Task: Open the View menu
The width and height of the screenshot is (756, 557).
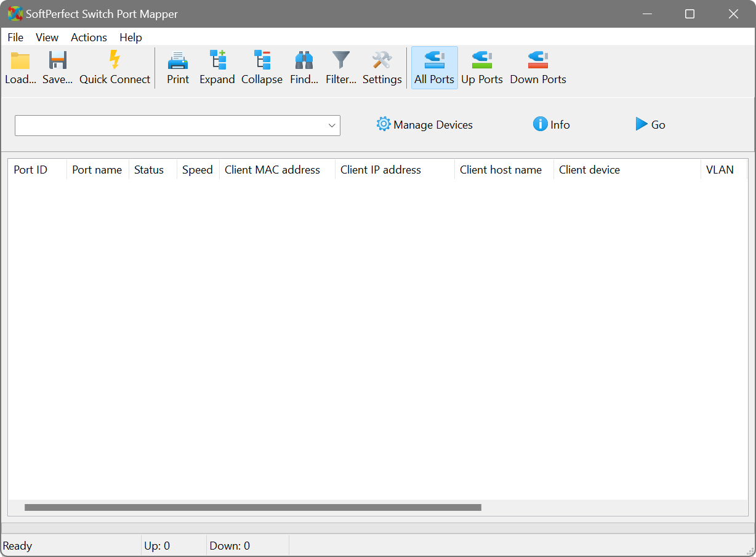Action: click(47, 38)
